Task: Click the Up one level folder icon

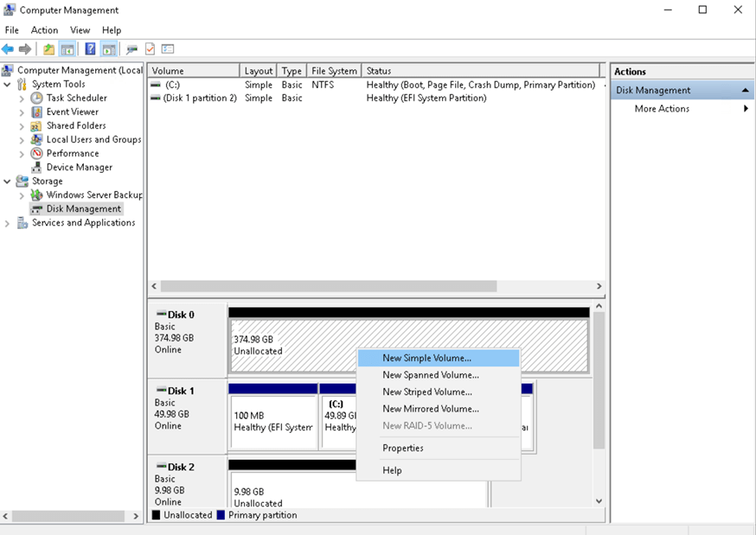Action: point(49,49)
